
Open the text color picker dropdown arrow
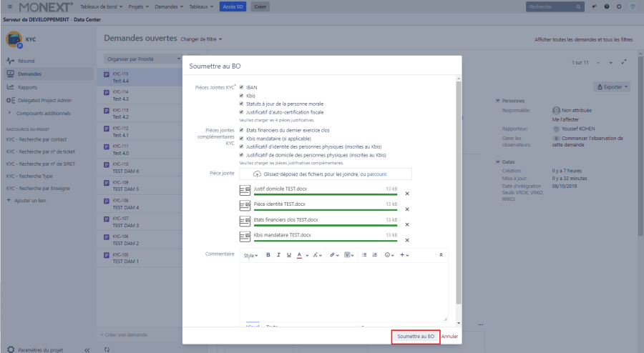pos(307,255)
